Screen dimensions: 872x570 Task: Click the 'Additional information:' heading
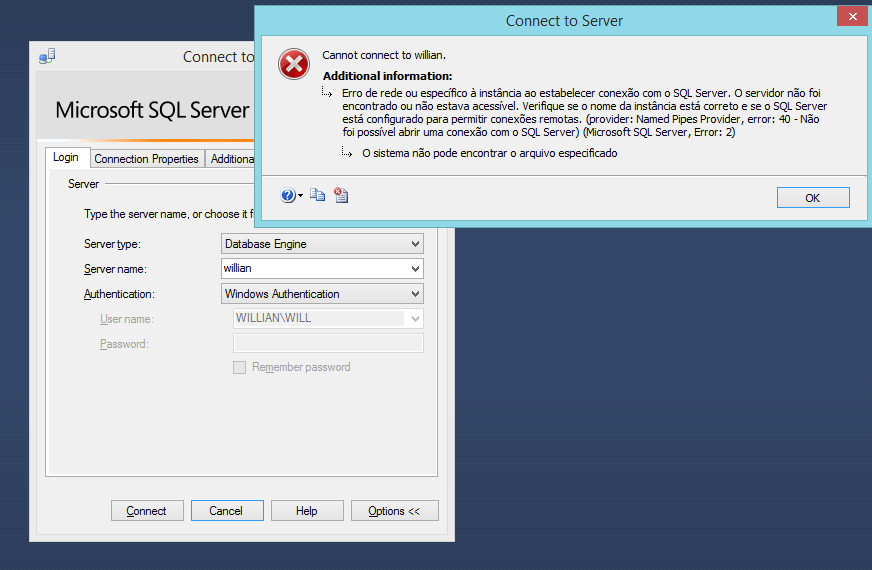(388, 76)
